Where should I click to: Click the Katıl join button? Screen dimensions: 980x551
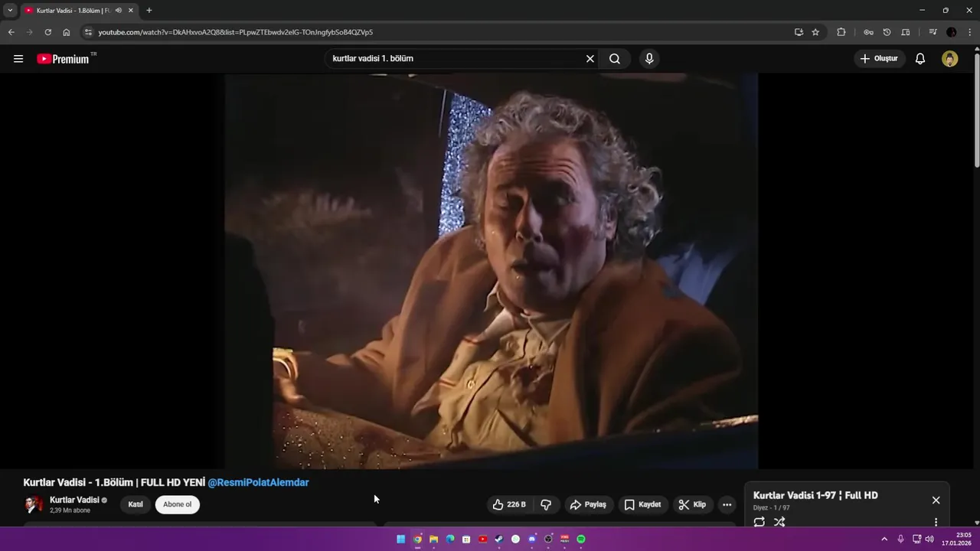click(136, 504)
